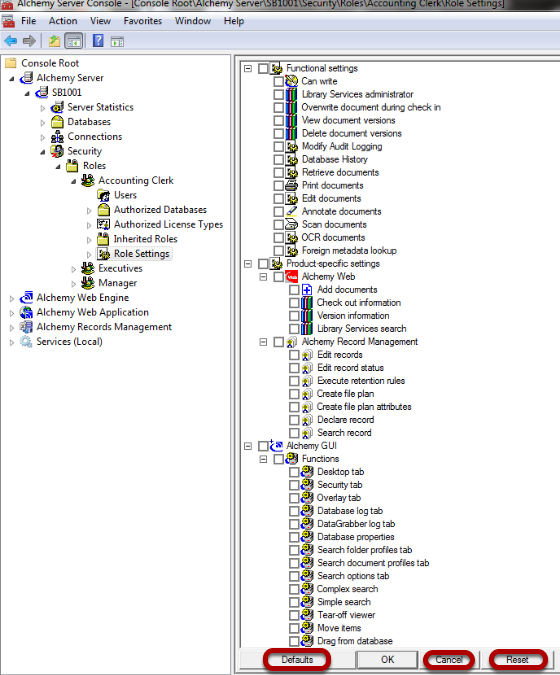Image resolution: width=560 pixels, height=675 pixels.
Task: Tick the Add documents checkbox
Action: 294,290
